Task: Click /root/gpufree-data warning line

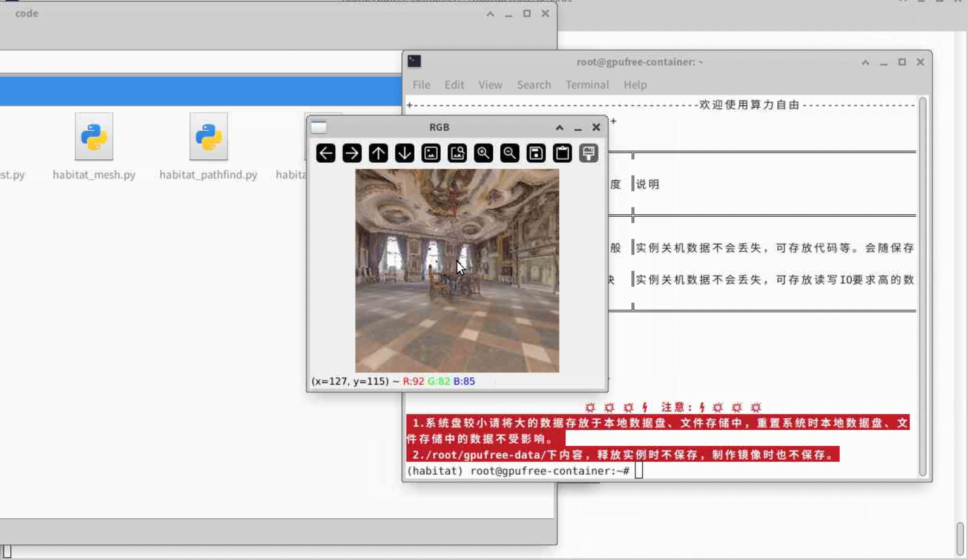Action: [623, 455]
